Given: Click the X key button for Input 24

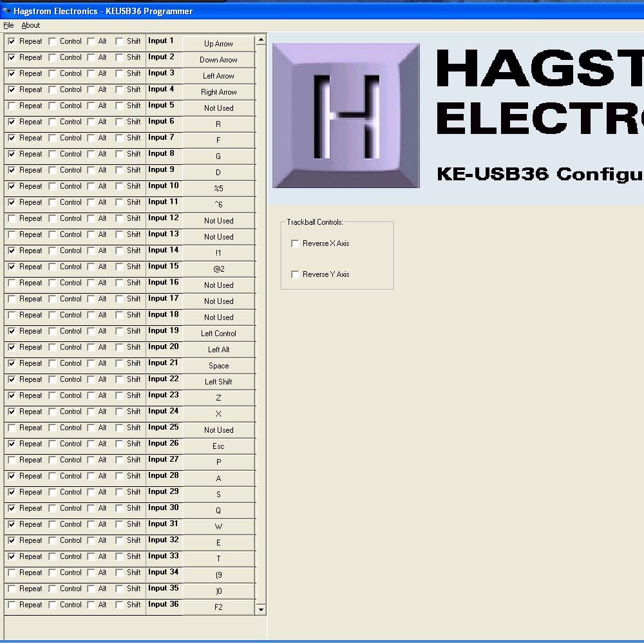Looking at the screenshot, I should (x=218, y=413).
